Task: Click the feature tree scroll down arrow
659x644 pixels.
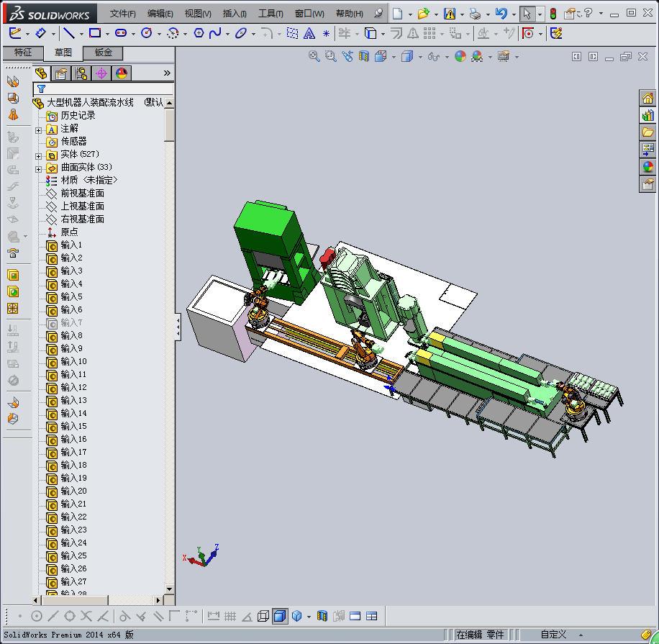Action: click(x=169, y=589)
